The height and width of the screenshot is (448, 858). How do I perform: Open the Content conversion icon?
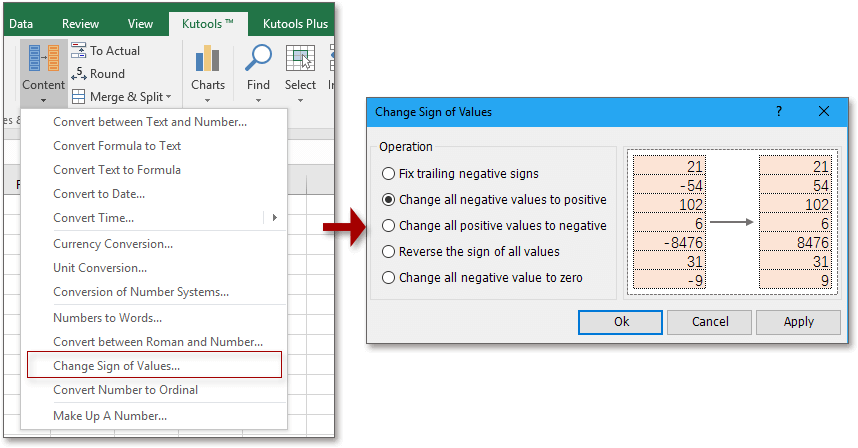(x=44, y=59)
